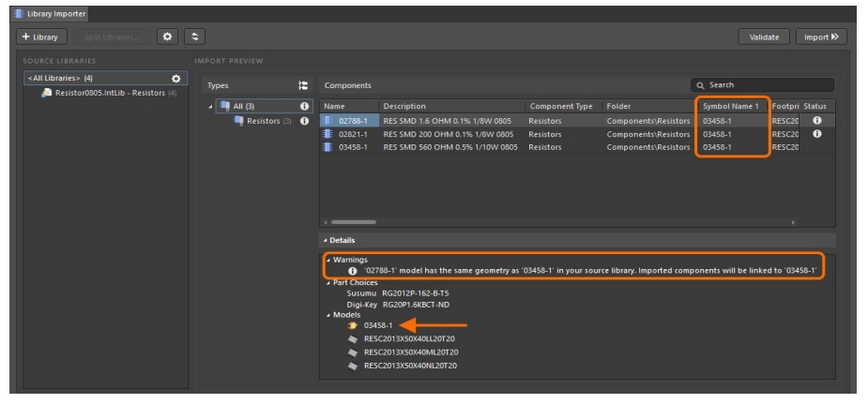
Task: Click footprint icon of RESC2013X50X40NL20T20
Action: pyautogui.click(x=353, y=366)
